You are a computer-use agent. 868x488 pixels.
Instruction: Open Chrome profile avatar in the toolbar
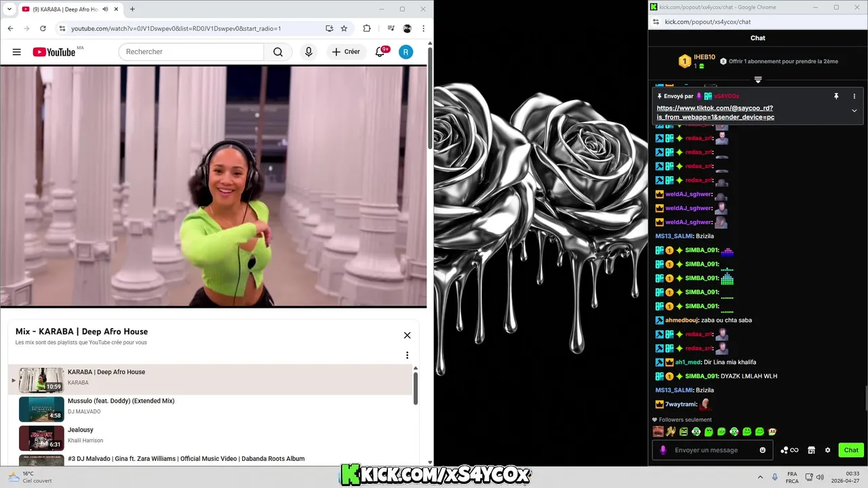[x=407, y=28]
